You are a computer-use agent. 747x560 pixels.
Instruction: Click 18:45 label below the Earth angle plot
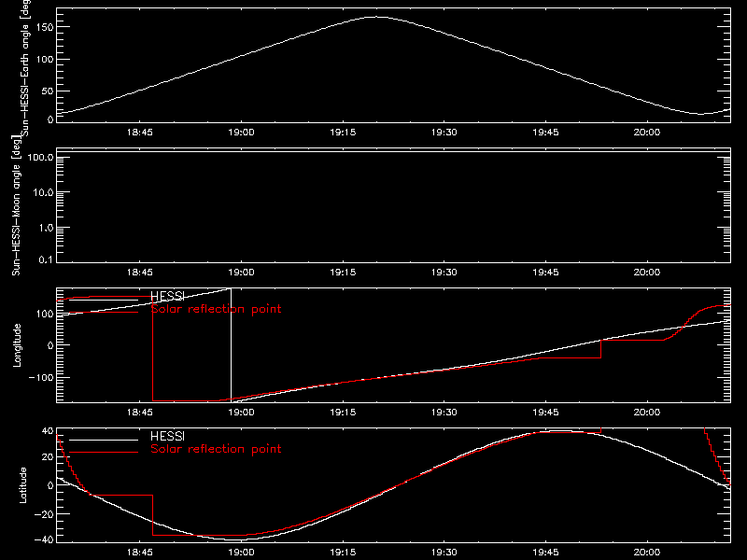tap(139, 133)
